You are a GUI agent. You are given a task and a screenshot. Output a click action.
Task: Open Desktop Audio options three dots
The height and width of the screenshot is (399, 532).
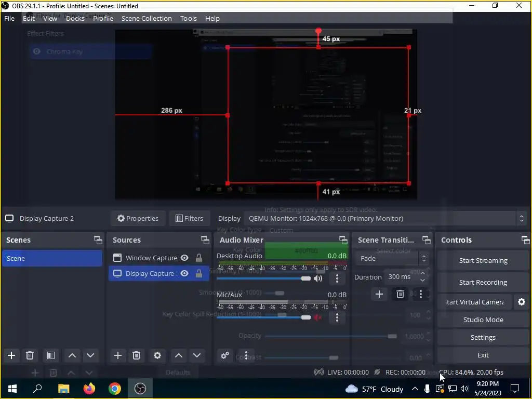(337, 278)
